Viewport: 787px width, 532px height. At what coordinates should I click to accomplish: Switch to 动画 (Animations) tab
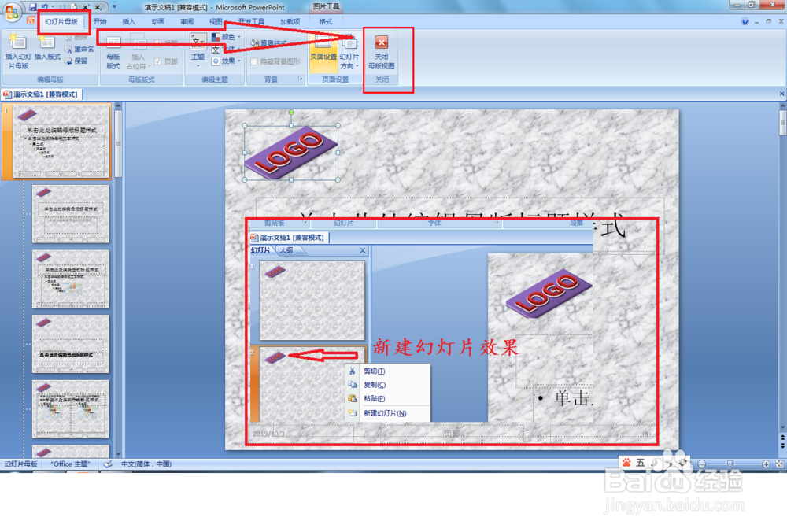pos(157,21)
